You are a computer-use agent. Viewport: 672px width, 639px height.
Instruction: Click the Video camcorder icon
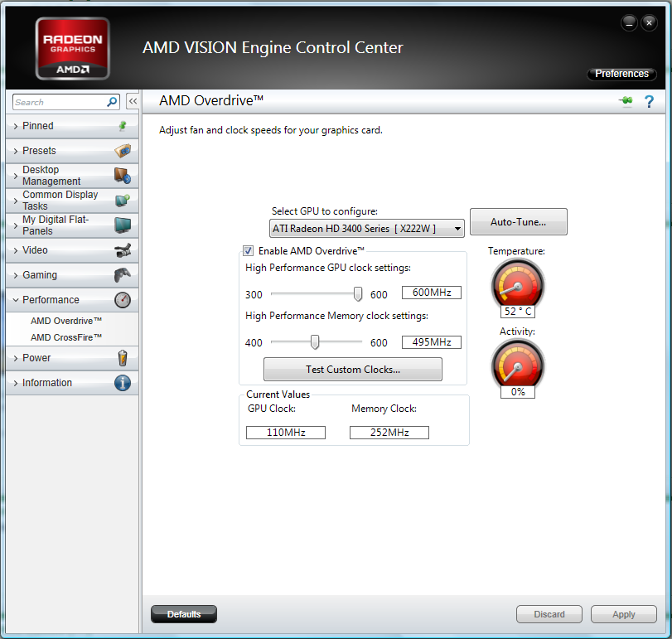click(123, 250)
